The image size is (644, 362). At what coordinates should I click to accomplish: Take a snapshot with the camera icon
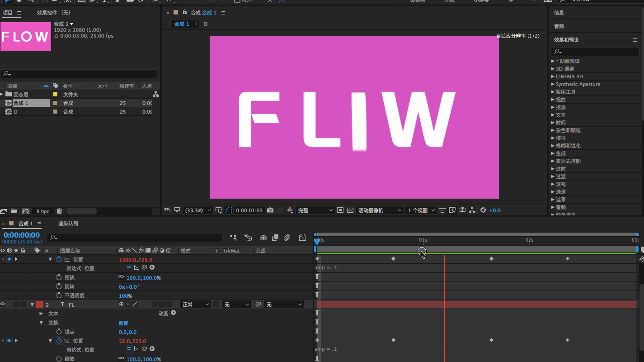270,210
